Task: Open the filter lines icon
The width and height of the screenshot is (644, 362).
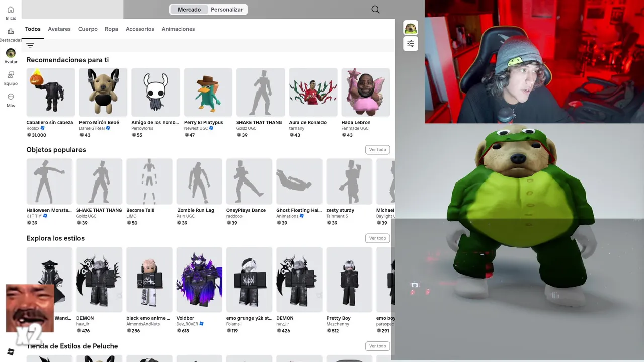Action: (30, 45)
